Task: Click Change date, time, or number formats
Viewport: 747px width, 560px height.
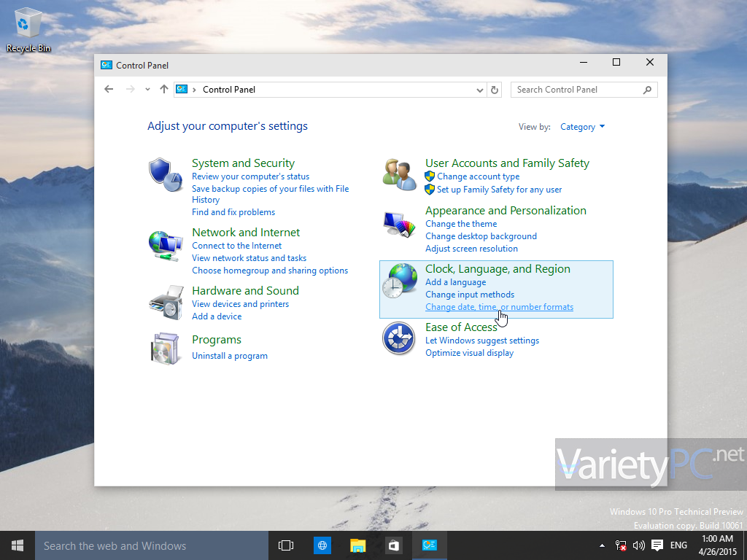Action: click(499, 307)
